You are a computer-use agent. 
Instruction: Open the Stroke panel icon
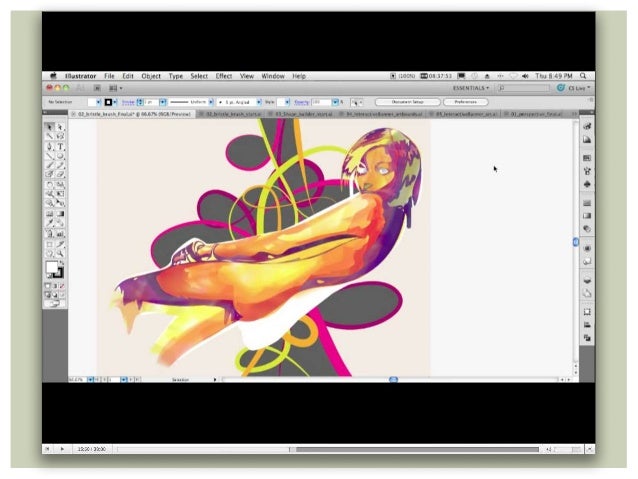pos(587,203)
